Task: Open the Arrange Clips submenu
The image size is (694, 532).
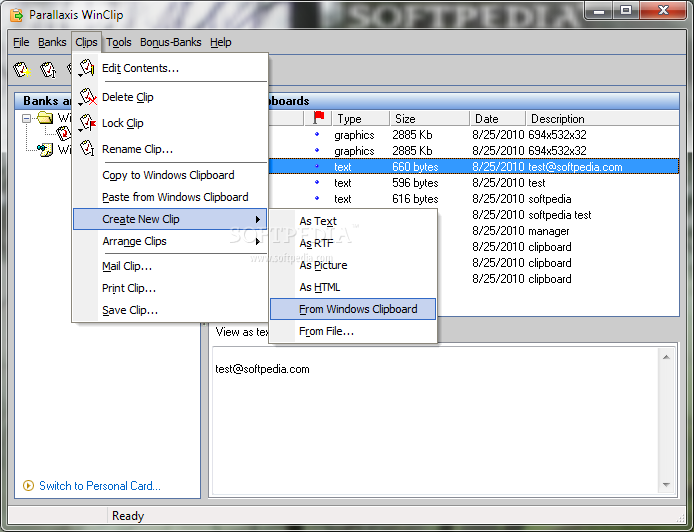Action: (170, 241)
